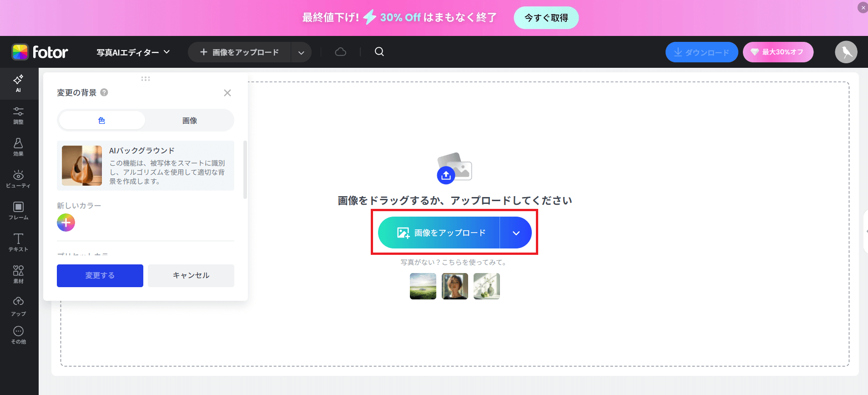This screenshot has width=868, height=395.
Task: Click the panel's vertical scrollbar
Action: coord(245,170)
